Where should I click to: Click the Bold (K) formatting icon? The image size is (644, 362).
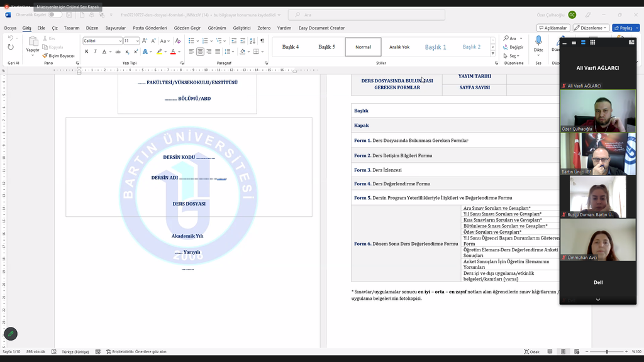click(87, 52)
